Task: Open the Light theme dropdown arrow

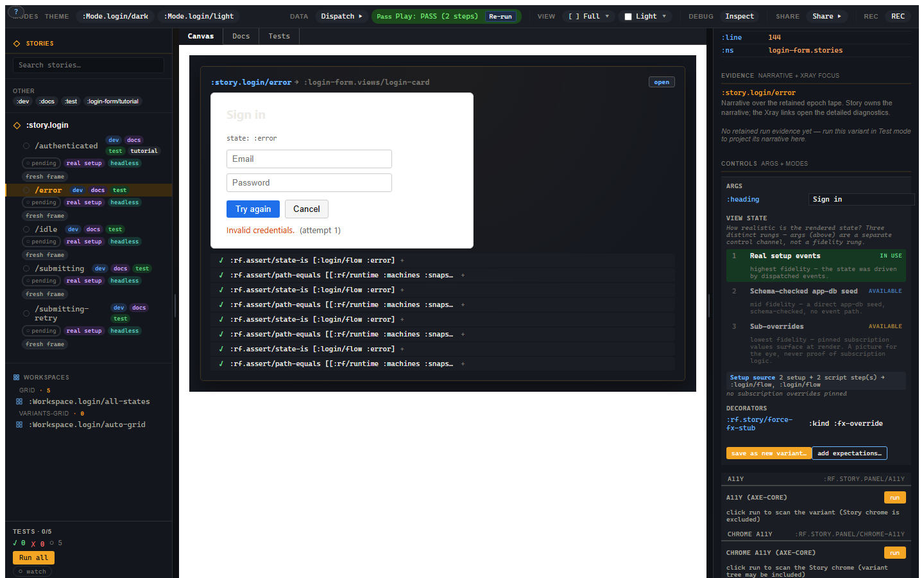Action: pos(664,16)
